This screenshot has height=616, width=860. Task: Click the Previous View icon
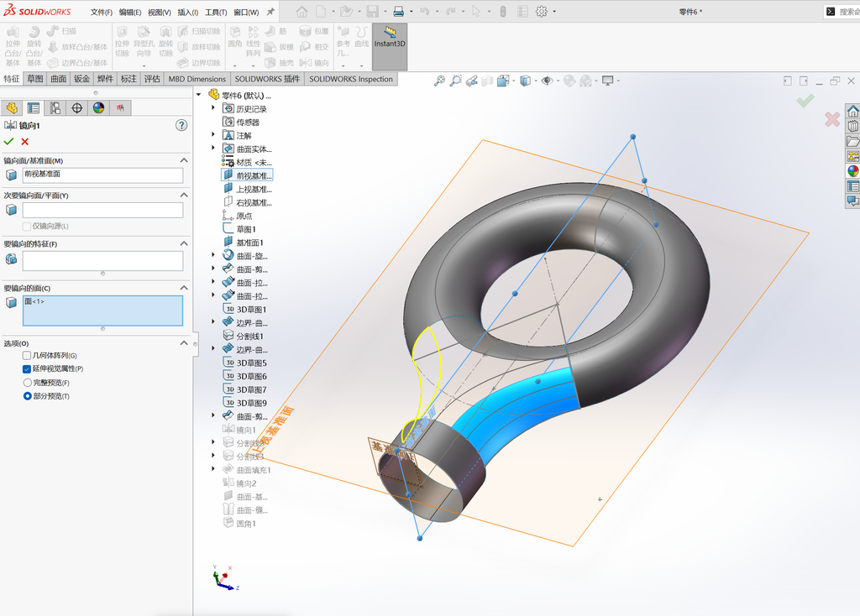point(471,81)
